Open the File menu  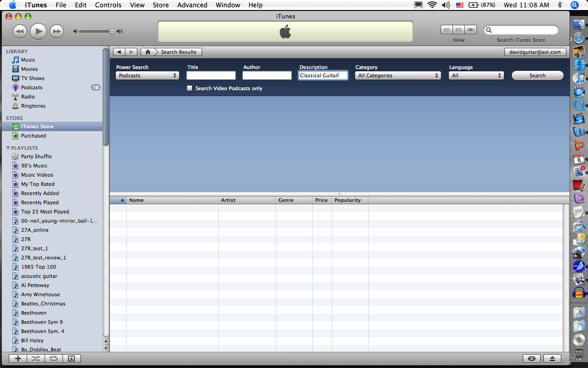[x=61, y=5]
